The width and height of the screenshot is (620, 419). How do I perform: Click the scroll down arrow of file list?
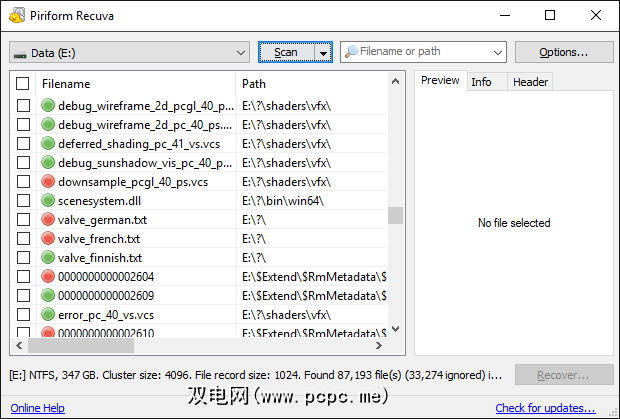coord(395,329)
